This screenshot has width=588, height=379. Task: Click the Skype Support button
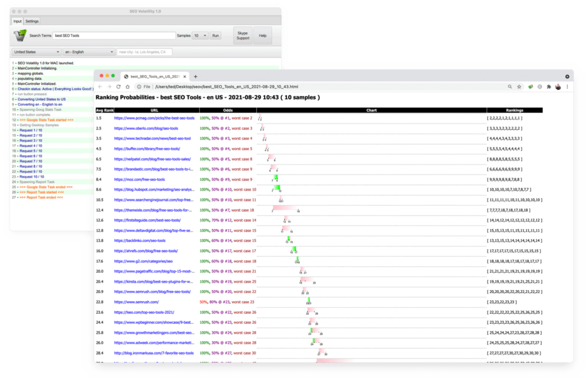(243, 36)
